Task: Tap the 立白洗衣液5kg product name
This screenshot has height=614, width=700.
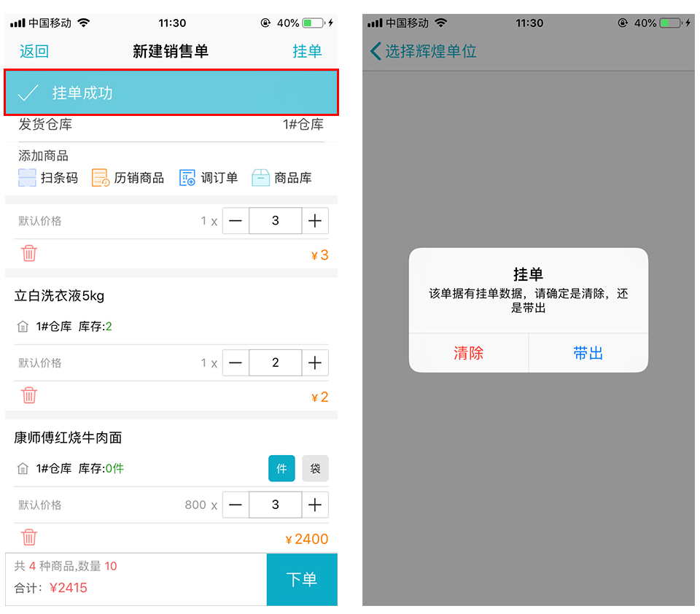Action: point(59,295)
